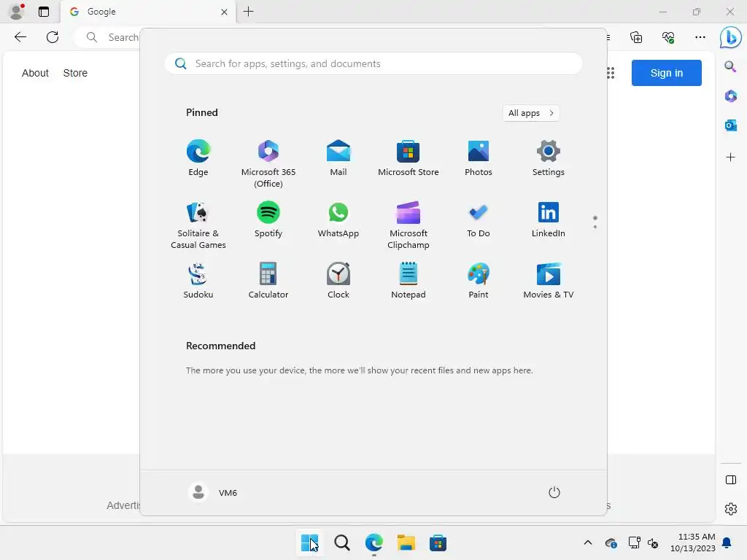Toggle the Edge sidebar visibility
The image size is (747, 560).
[730, 480]
